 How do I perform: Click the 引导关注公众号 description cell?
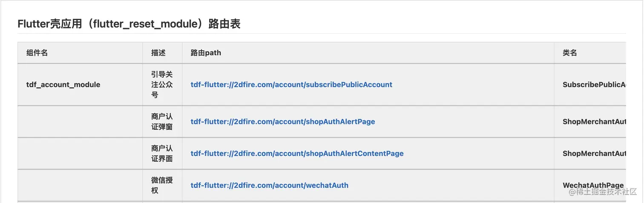click(162, 85)
